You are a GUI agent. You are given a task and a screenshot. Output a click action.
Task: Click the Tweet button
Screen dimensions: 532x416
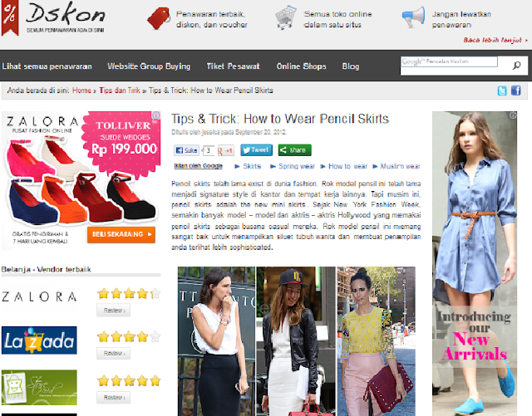pyautogui.click(x=257, y=150)
